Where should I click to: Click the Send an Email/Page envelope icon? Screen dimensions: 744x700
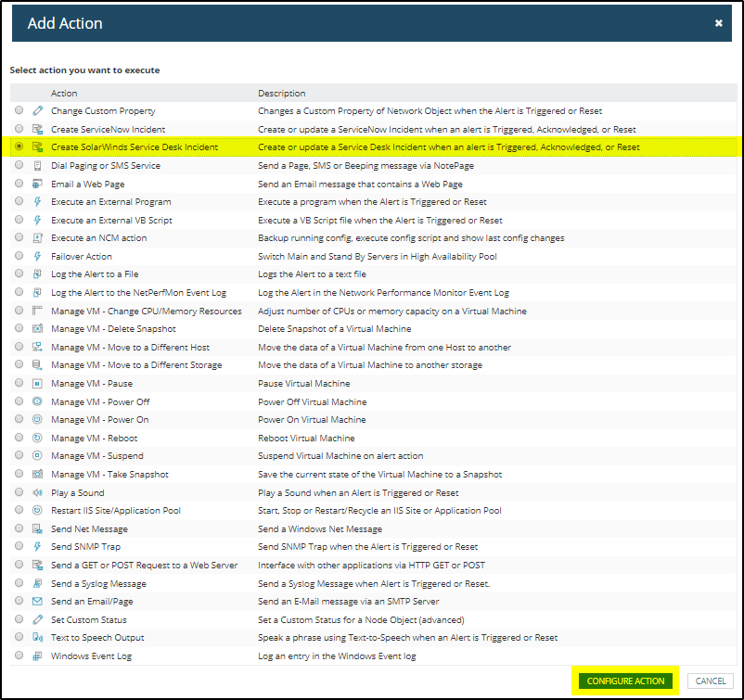[x=37, y=602]
